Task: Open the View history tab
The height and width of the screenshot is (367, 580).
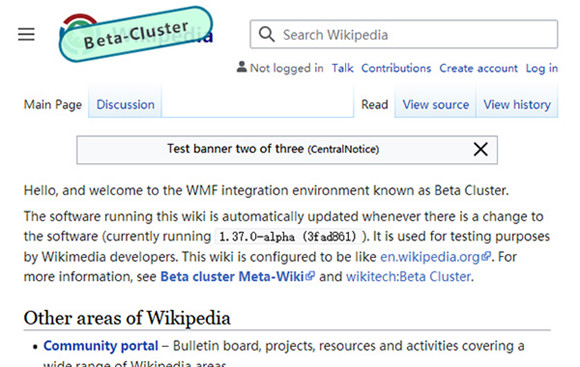Action: click(517, 105)
